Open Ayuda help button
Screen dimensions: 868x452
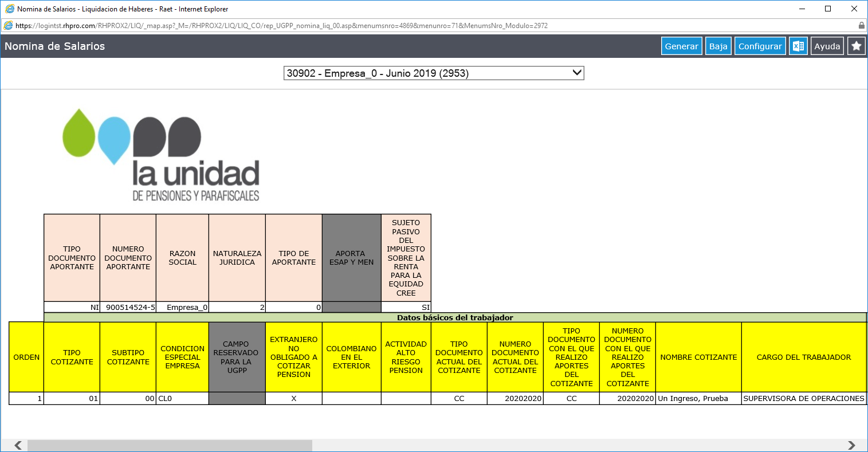point(827,46)
